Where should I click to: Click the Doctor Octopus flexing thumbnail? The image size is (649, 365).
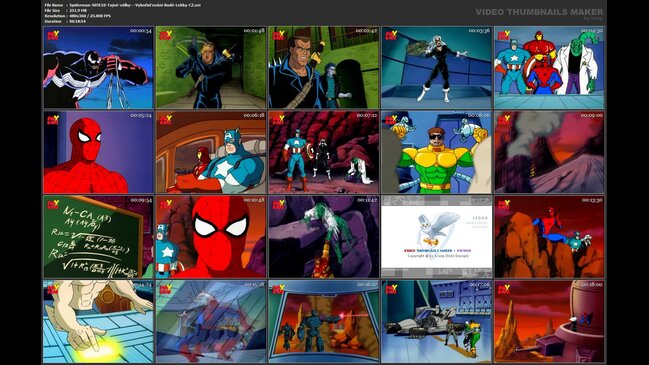tap(436, 152)
